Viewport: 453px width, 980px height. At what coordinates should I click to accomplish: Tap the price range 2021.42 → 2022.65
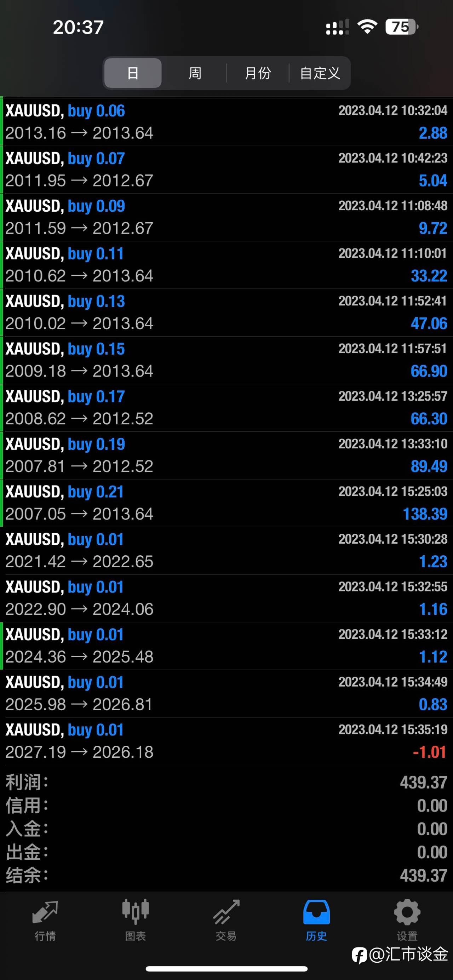(79, 562)
